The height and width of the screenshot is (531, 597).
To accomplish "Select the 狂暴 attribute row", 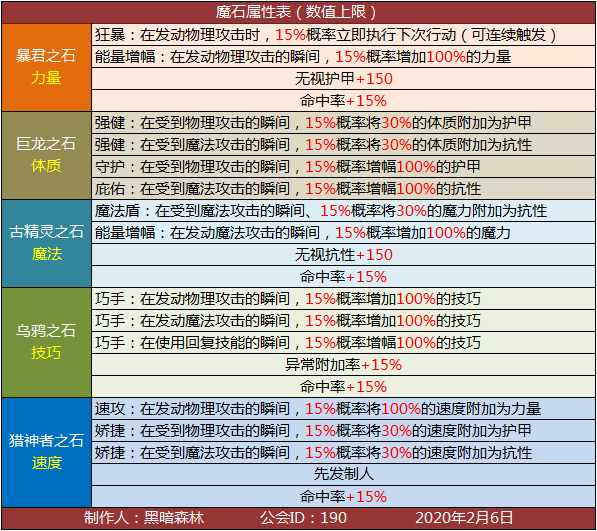I will (x=343, y=35).
